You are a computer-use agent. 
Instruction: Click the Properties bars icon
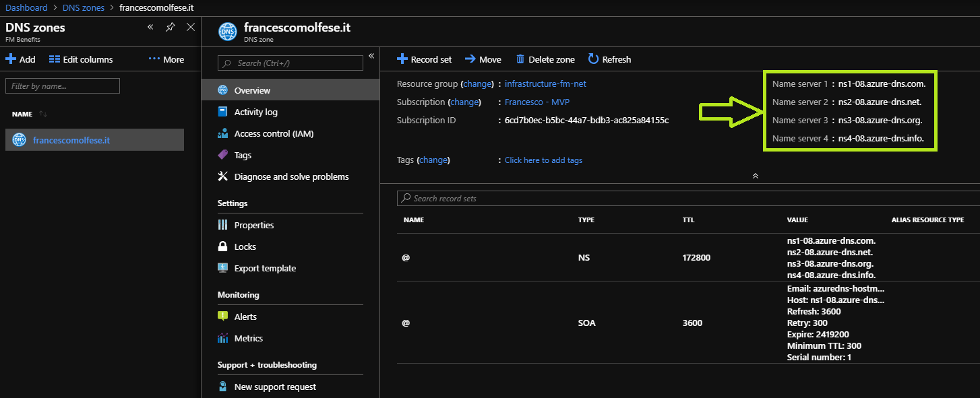pos(223,225)
